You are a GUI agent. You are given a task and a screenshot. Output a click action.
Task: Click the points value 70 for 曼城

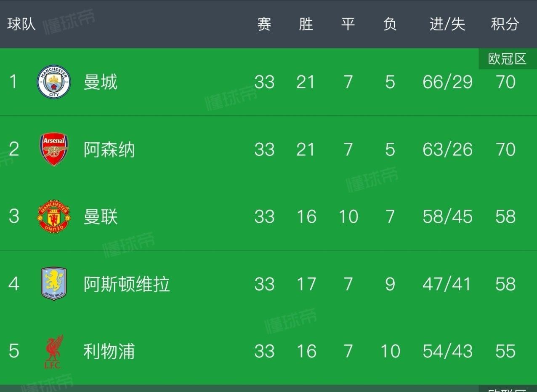(x=506, y=82)
